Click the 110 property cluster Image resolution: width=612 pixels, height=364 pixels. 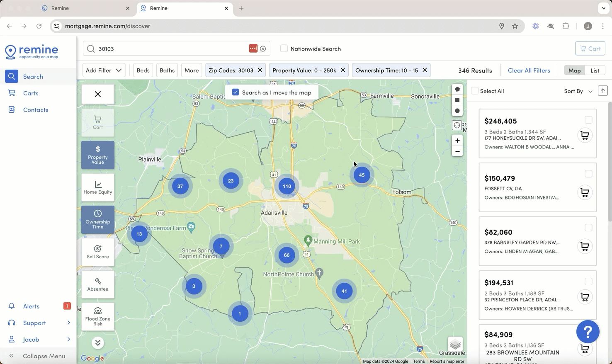287,186
